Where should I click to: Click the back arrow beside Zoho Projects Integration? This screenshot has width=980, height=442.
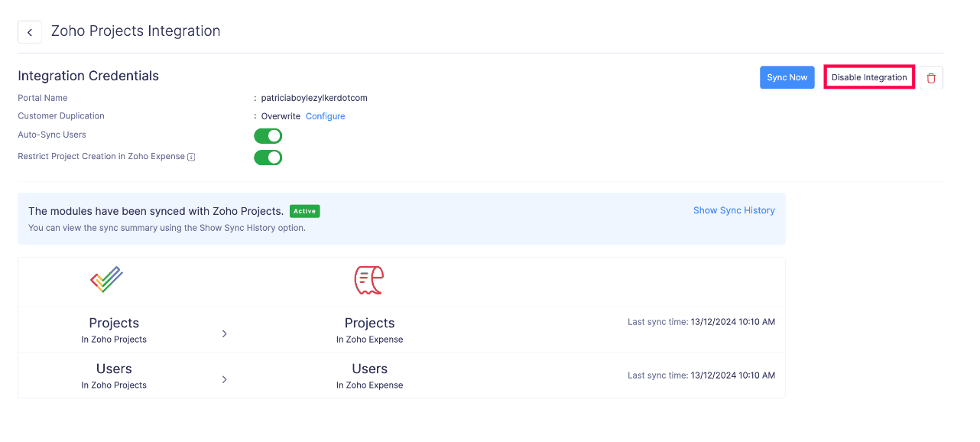[x=29, y=31]
